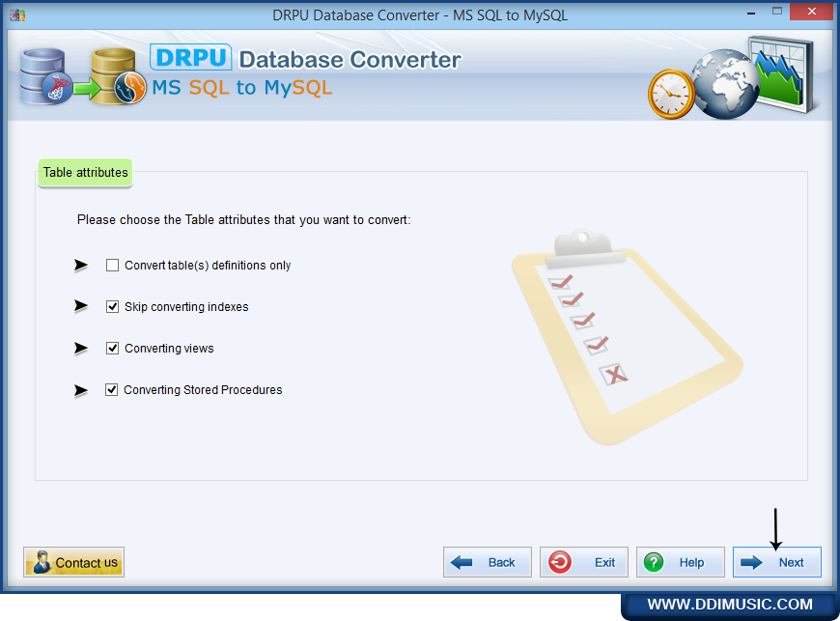
Task: Exit the database converter
Action: tap(583, 562)
